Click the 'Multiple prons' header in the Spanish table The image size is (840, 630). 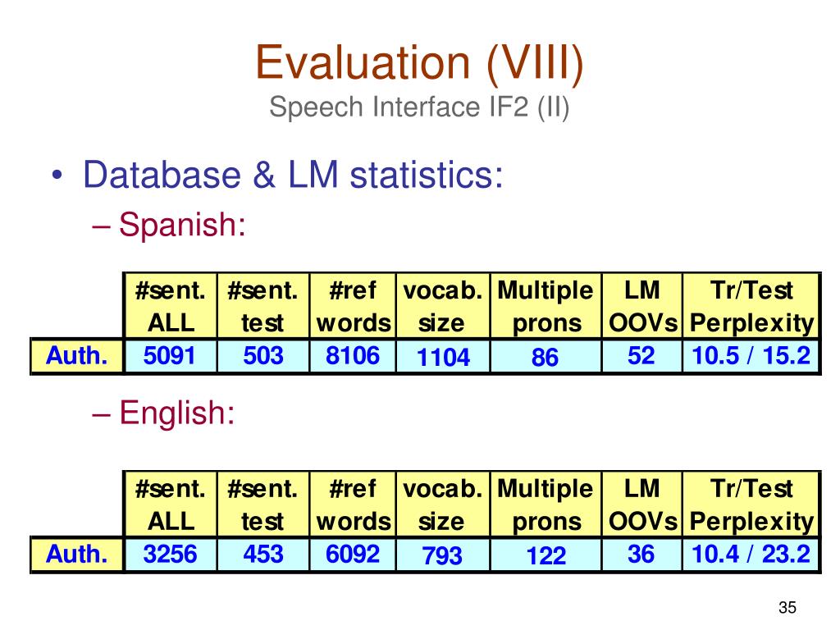(x=546, y=307)
